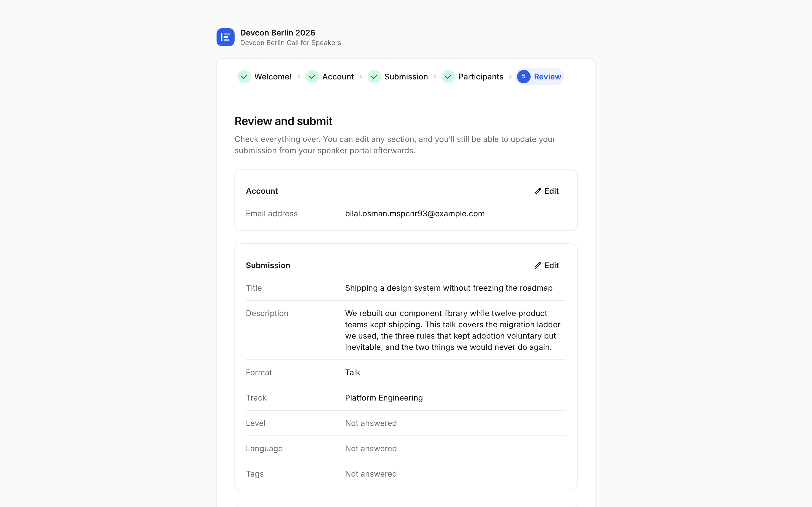Screen dimensions: 812x507
Task: Click the Account step checkmark icon
Action: coord(312,76)
